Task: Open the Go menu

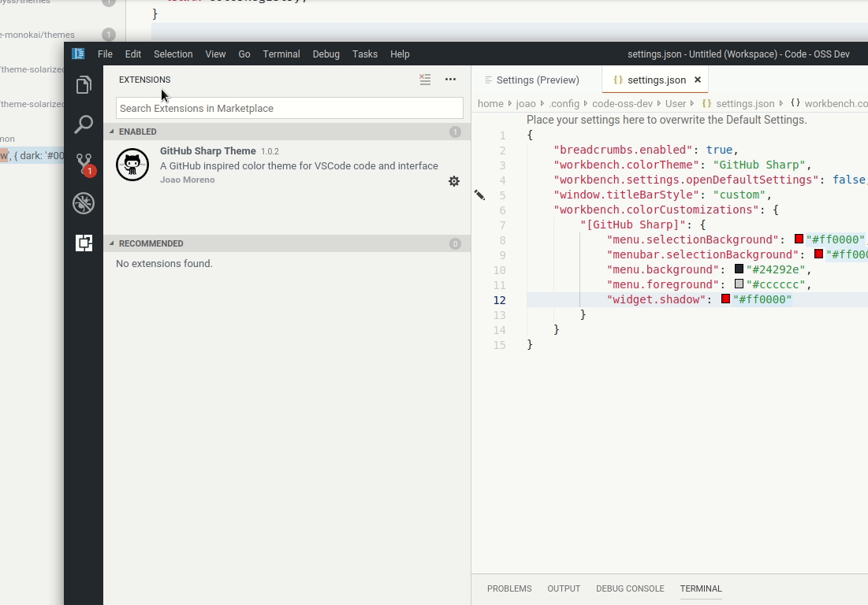Action: tap(244, 54)
